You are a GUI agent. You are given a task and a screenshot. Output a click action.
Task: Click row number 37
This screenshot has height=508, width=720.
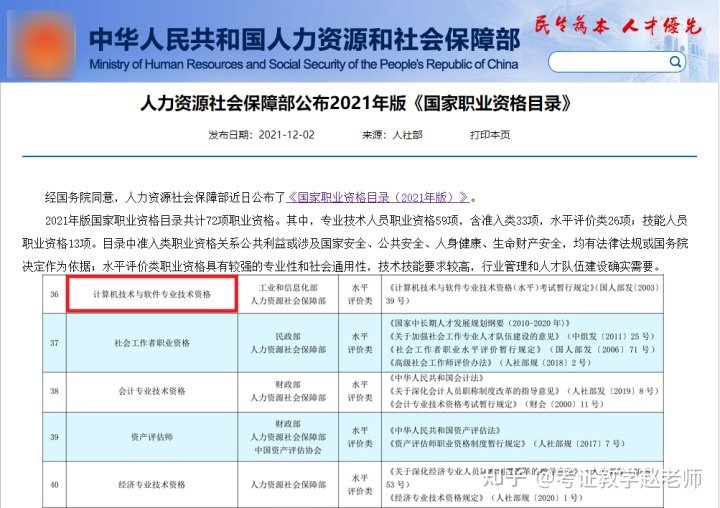[55, 343]
